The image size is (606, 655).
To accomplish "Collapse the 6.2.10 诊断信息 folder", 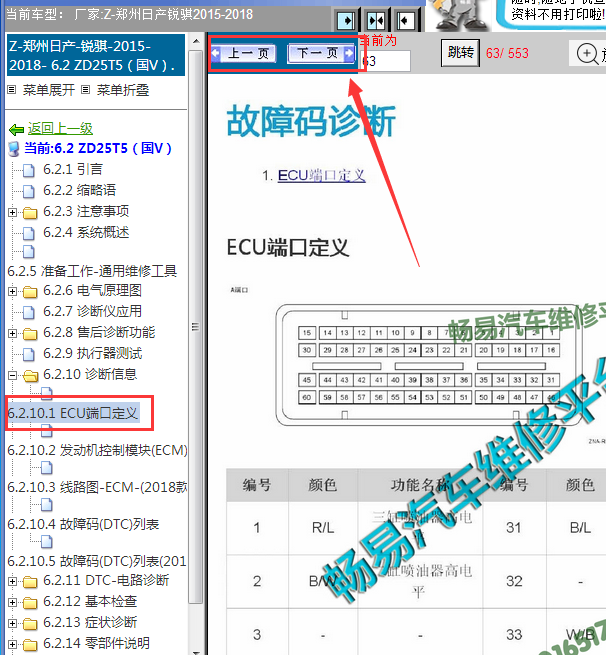I will click(13, 375).
